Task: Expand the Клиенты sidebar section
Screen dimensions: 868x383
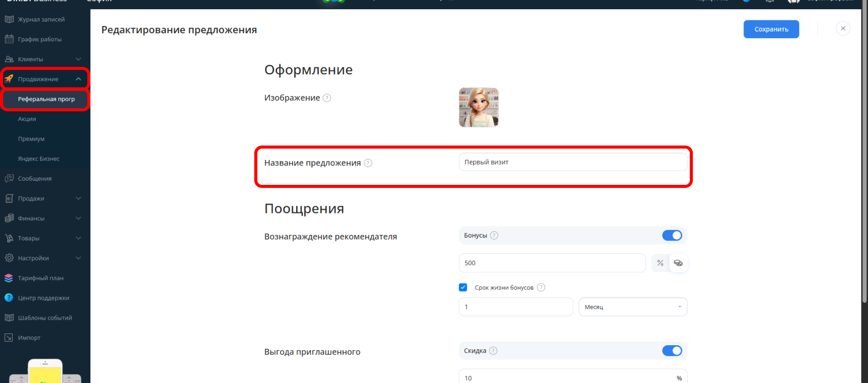Action: (78, 59)
